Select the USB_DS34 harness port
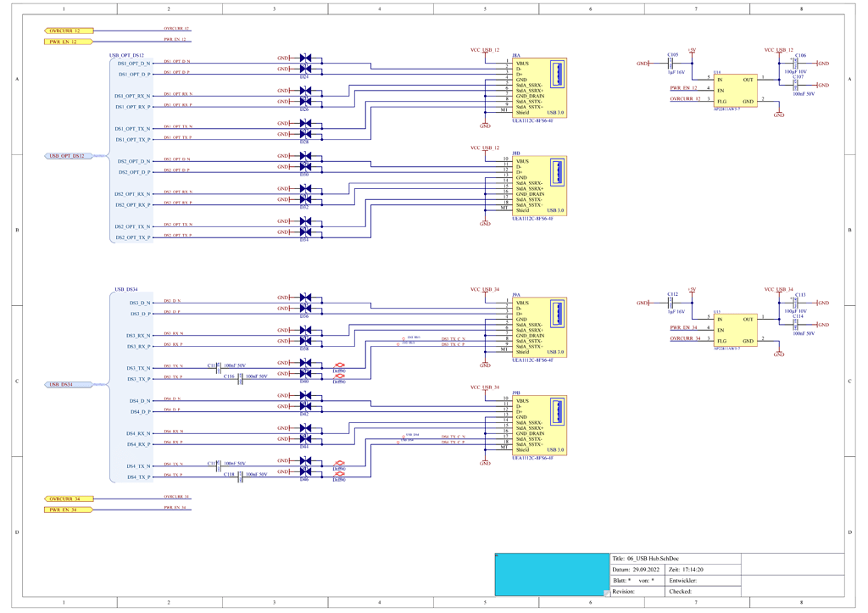The height and width of the screenshot is (613, 868). coord(69,384)
